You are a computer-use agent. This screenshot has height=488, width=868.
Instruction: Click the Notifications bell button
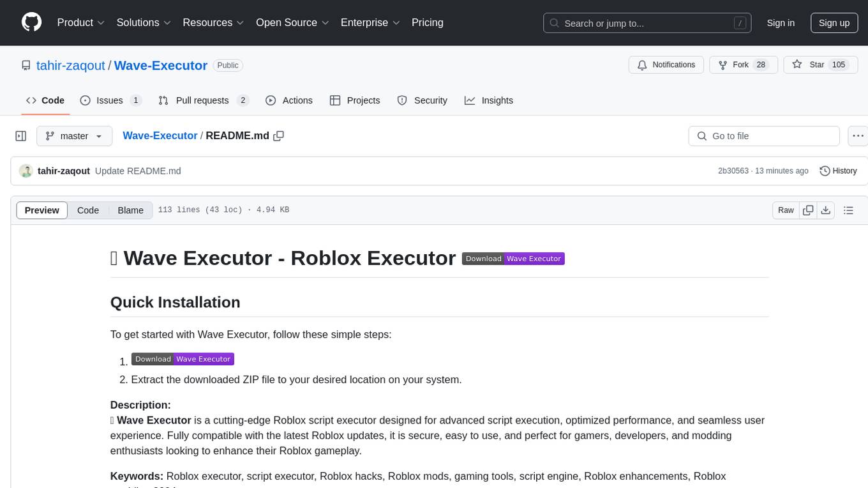[x=666, y=65]
